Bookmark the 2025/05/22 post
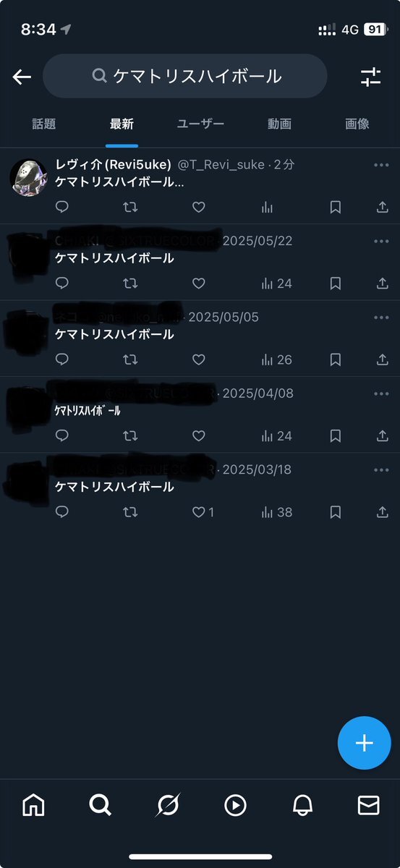The image size is (400, 868). 336,284
